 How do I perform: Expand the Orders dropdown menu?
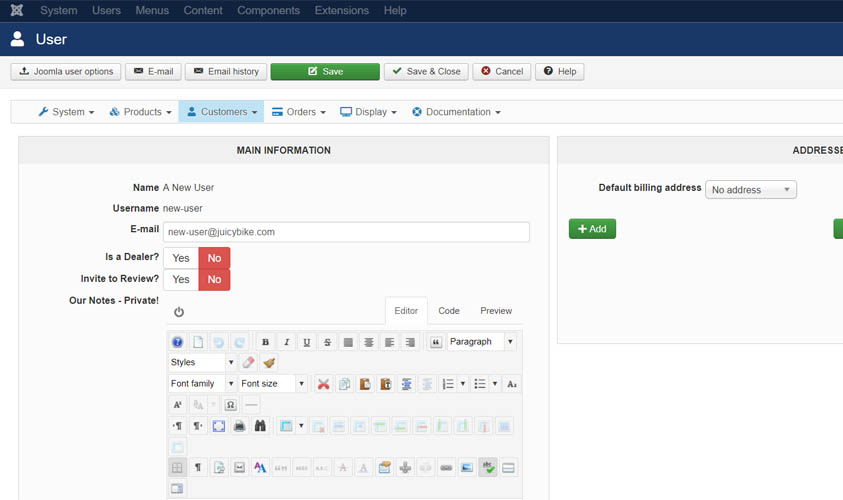coord(299,112)
